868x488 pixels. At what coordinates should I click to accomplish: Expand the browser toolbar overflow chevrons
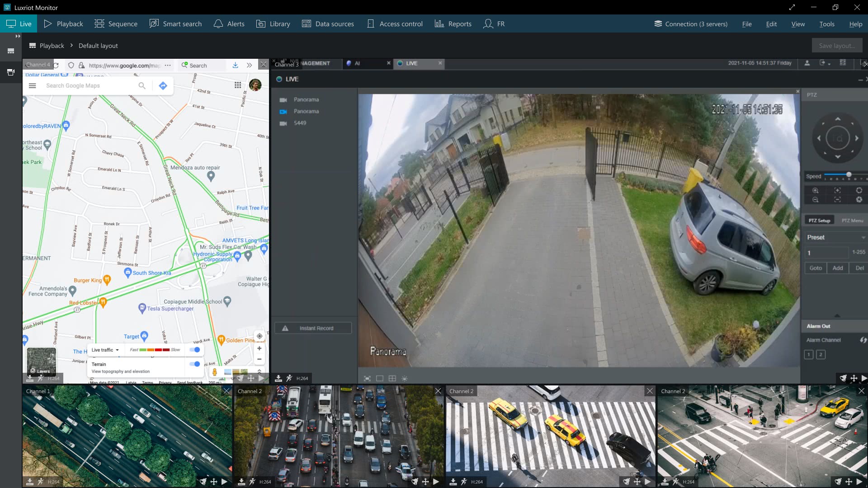click(x=249, y=65)
